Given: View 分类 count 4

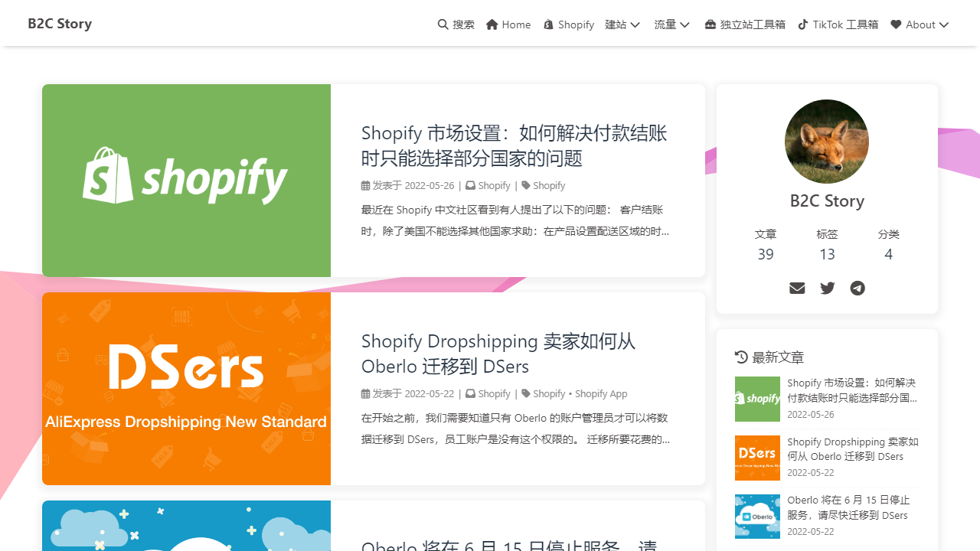Looking at the screenshot, I should click(888, 245).
